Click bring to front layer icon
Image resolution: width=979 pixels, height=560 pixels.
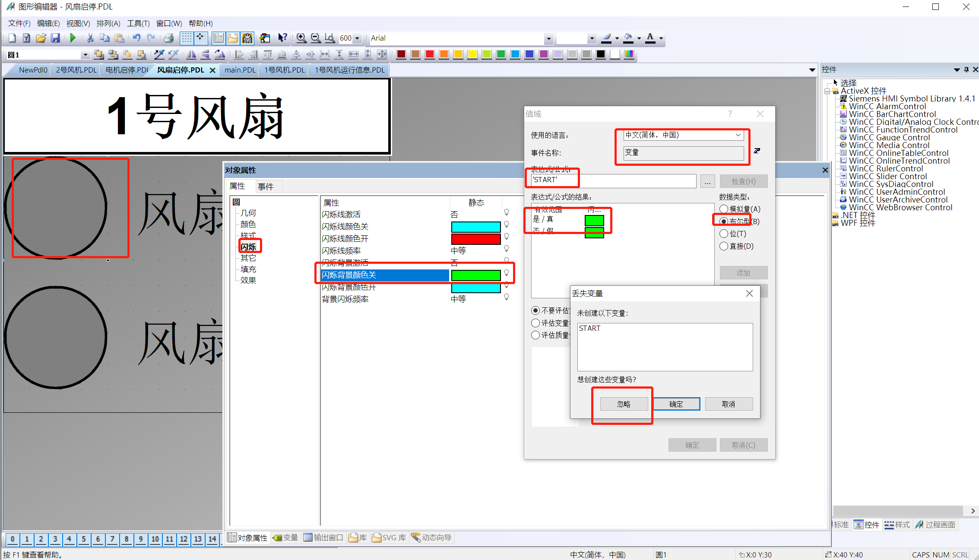99,54
